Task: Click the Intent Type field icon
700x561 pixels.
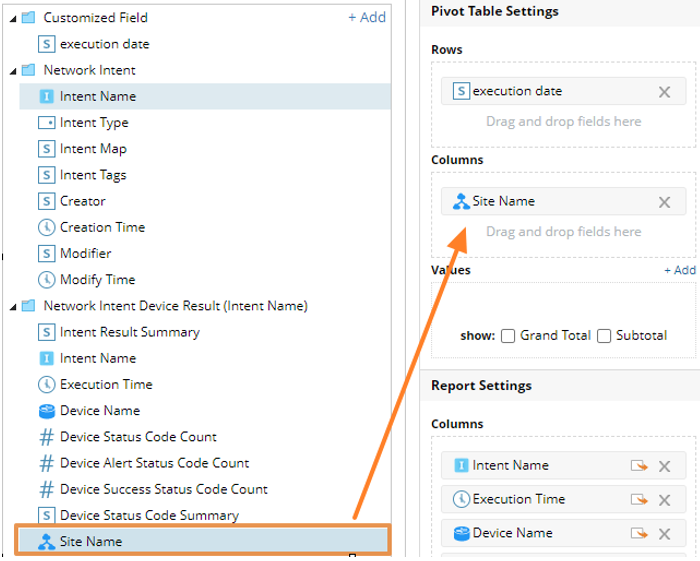Action: pos(46,123)
